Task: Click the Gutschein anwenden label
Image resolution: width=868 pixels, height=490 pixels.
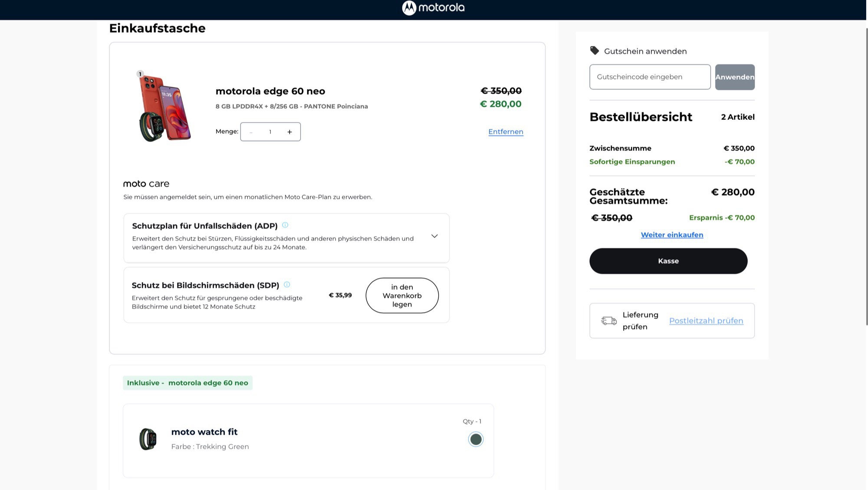Action: (x=645, y=51)
